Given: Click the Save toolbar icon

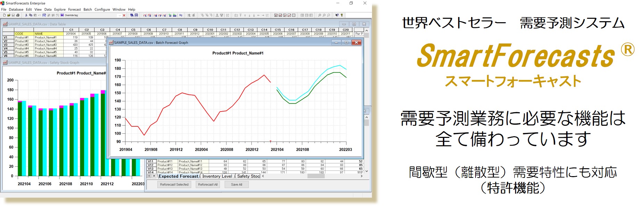Looking at the screenshot, I should pyautogui.click(x=13, y=15).
